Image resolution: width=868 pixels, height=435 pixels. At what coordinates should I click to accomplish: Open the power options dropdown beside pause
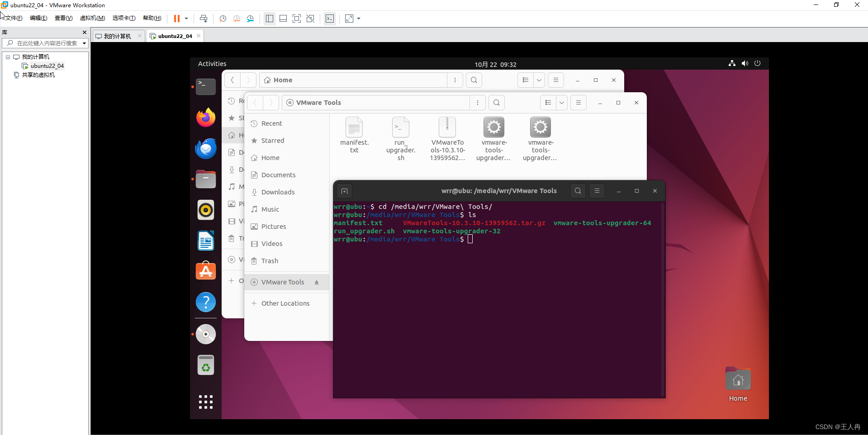[x=186, y=19]
